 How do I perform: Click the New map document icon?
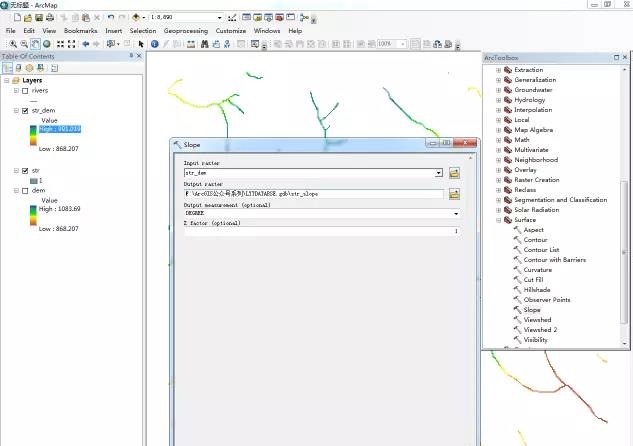pyautogui.click(x=17, y=17)
